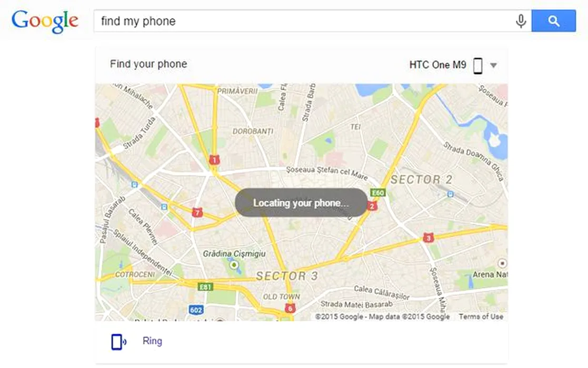
Task: Click the green E81 road badge
Action: pyautogui.click(x=205, y=287)
